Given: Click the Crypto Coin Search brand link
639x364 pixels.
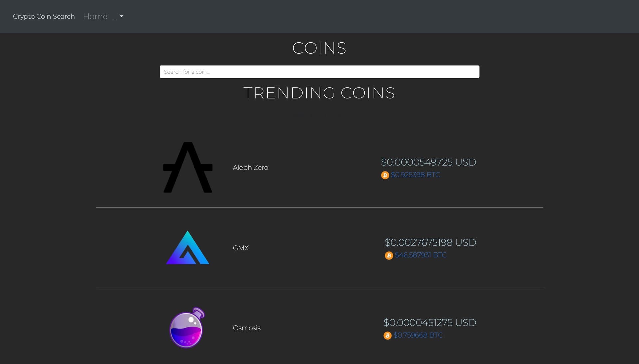Looking at the screenshot, I should coord(44,16).
